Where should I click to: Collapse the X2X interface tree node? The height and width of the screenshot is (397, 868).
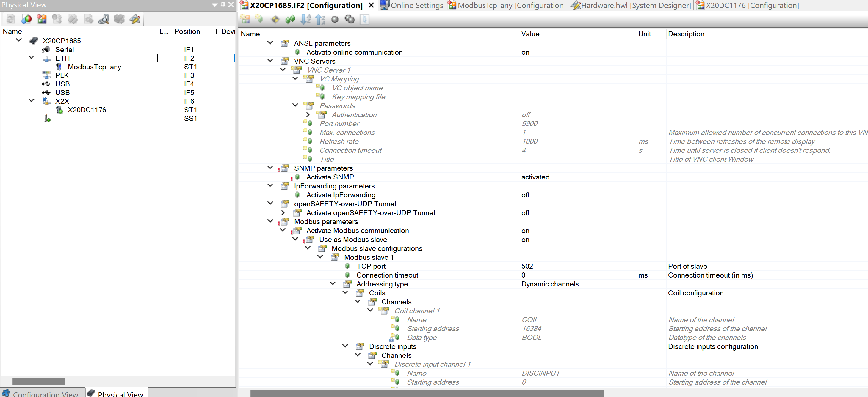31,100
